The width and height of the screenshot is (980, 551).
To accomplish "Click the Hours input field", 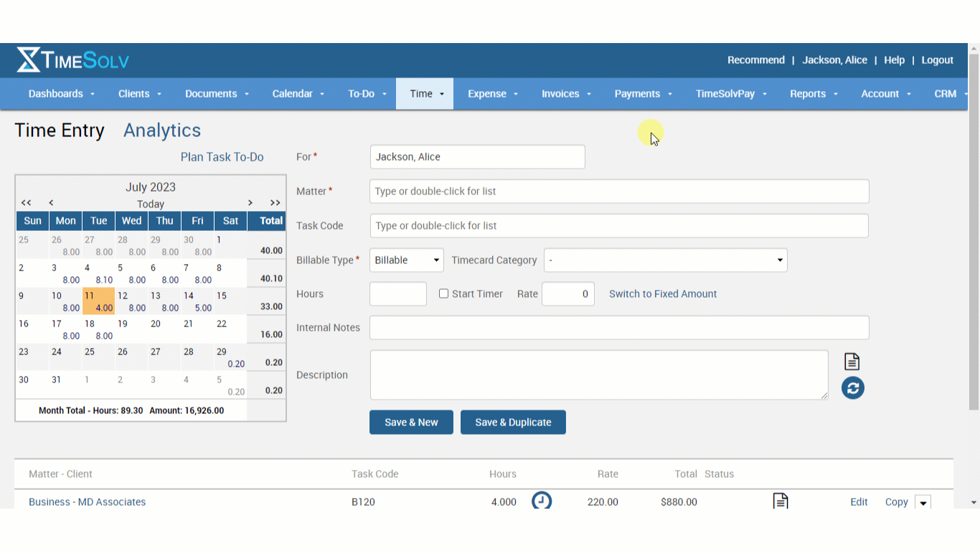I will 398,294.
